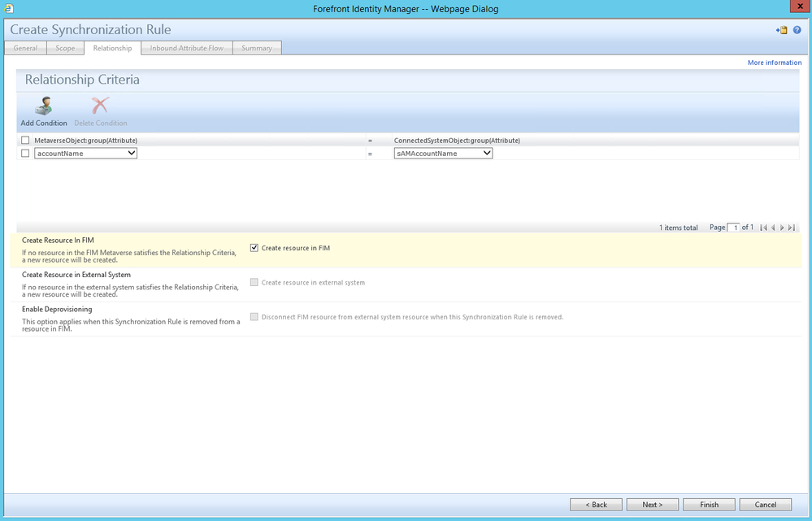Click the Relationship Criteria heading
Viewport: 812px width, 521px height.
[x=82, y=80]
